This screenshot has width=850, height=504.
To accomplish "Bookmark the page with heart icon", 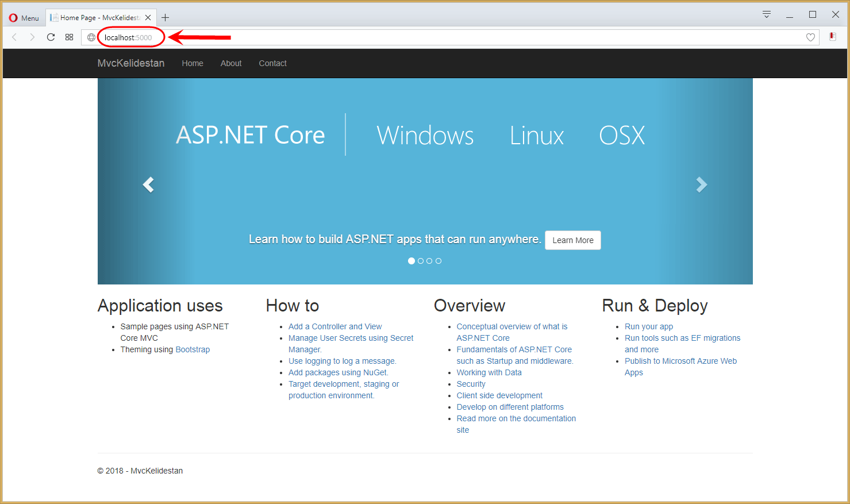I will point(810,37).
